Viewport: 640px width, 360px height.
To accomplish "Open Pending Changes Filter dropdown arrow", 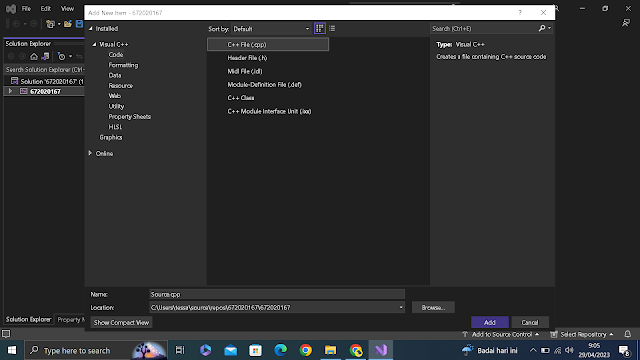I will [70, 56].
